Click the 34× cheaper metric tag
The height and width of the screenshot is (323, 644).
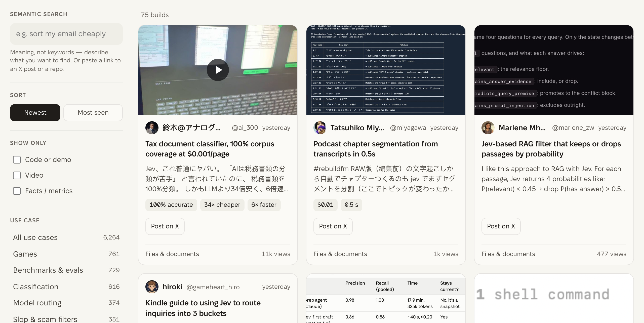click(222, 205)
